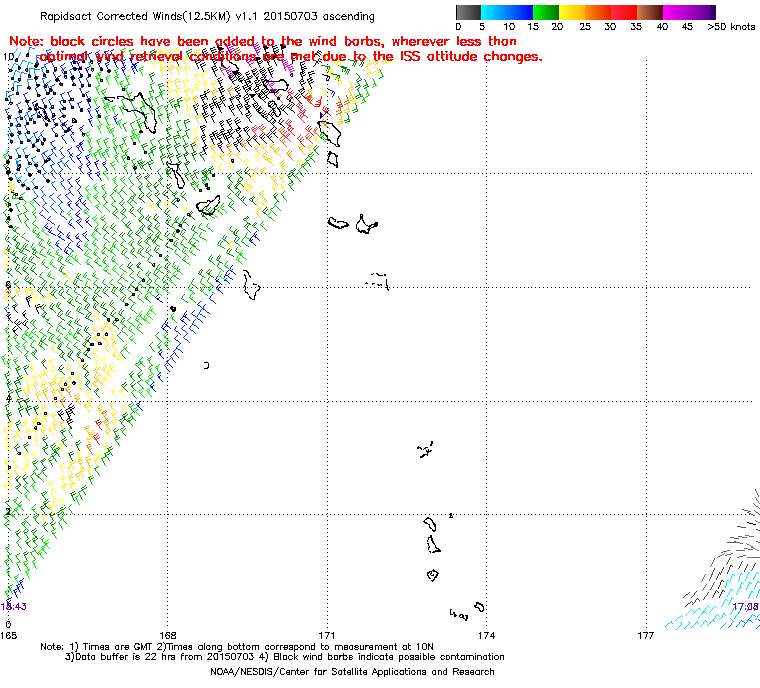Click the 'Times are GMT' footnote line
The width and height of the screenshot is (760, 688).
[x=237, y=647]
